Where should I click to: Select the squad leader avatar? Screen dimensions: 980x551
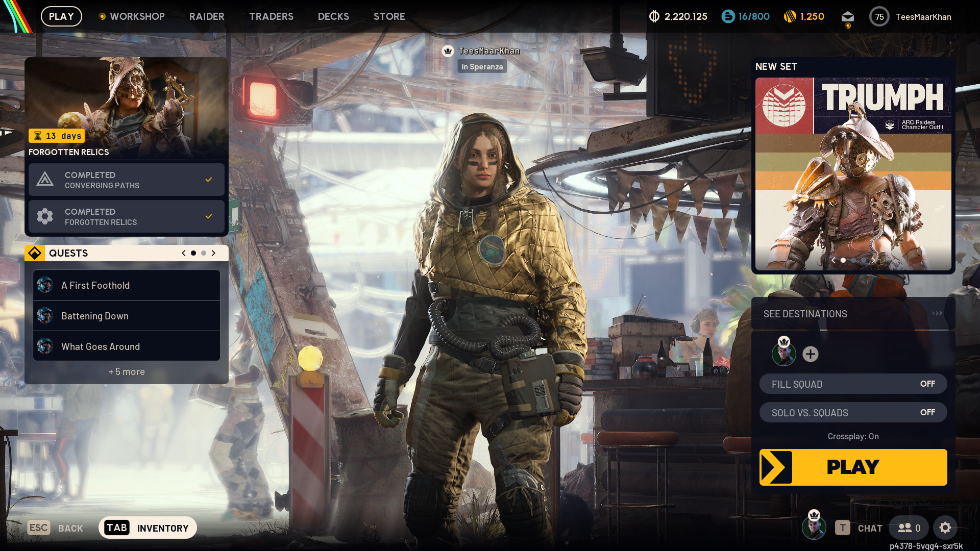(784, 354)
